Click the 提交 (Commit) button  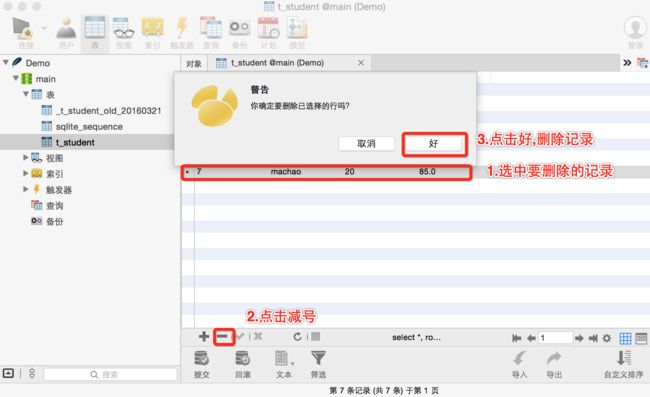tap(202, 364)
